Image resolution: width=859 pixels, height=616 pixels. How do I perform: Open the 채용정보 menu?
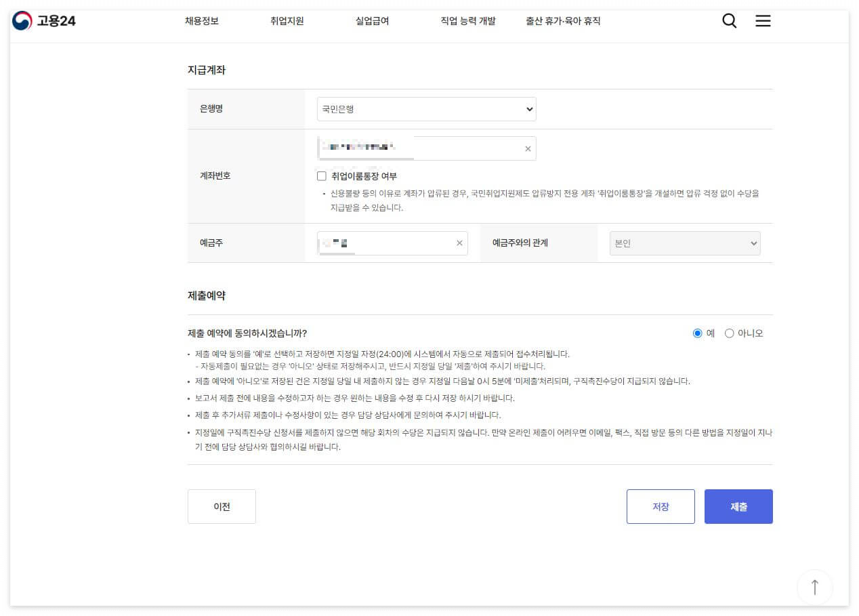(x=202, y=21)
